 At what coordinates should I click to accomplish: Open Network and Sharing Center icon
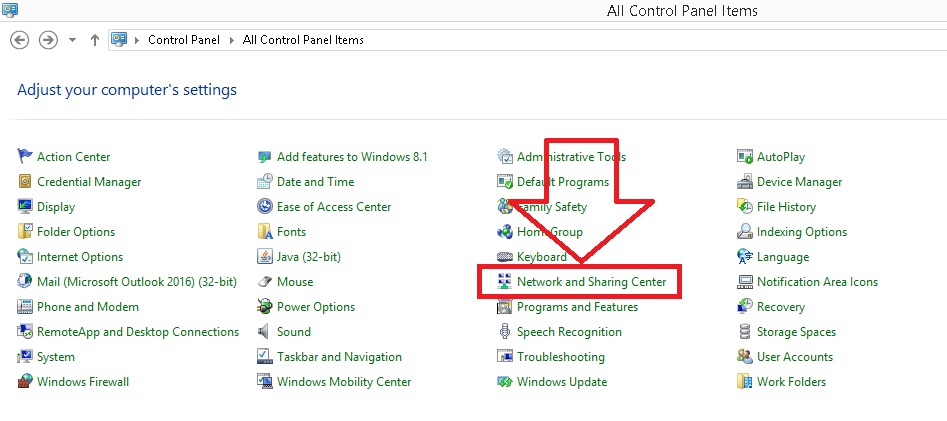tap(504, 281)
